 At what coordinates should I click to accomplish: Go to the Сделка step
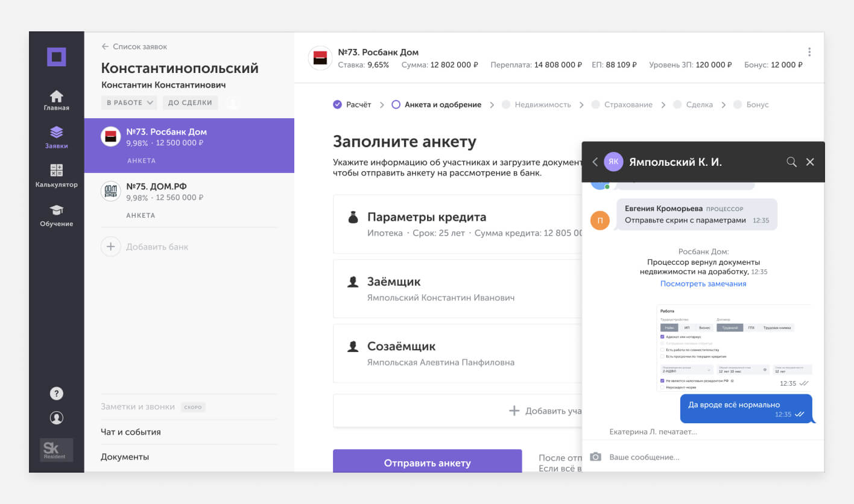point(693,104)
